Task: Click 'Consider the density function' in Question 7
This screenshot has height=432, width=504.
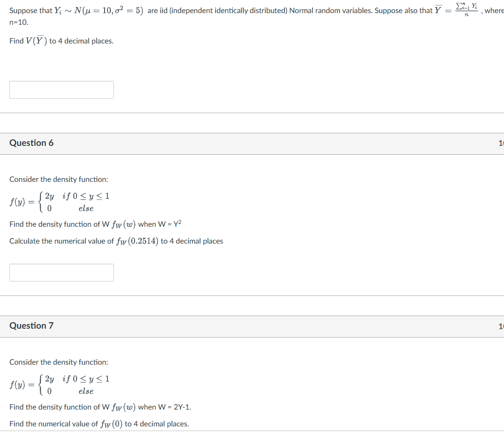Action: (x=59, y=362)
